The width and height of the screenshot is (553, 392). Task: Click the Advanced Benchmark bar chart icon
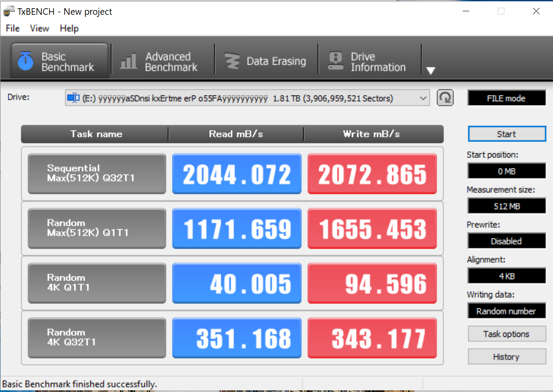pyautogui.click(x=129, y=61)
